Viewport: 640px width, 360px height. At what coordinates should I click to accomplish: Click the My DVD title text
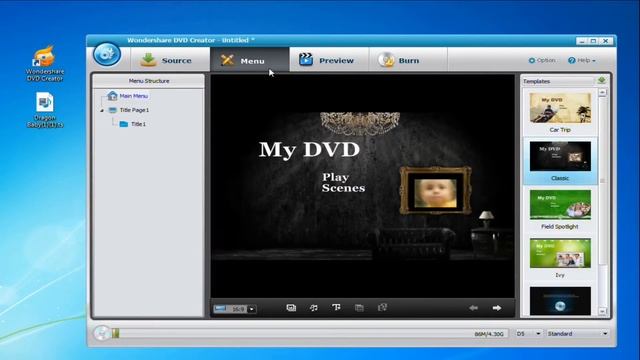[x=309, y=149]
